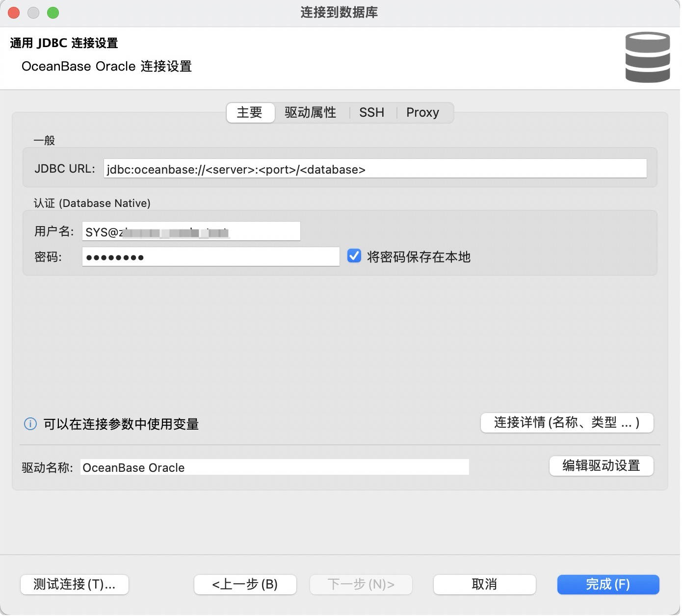
Task: Go back with the <上一步 (B) button
Action: [245, 584]
